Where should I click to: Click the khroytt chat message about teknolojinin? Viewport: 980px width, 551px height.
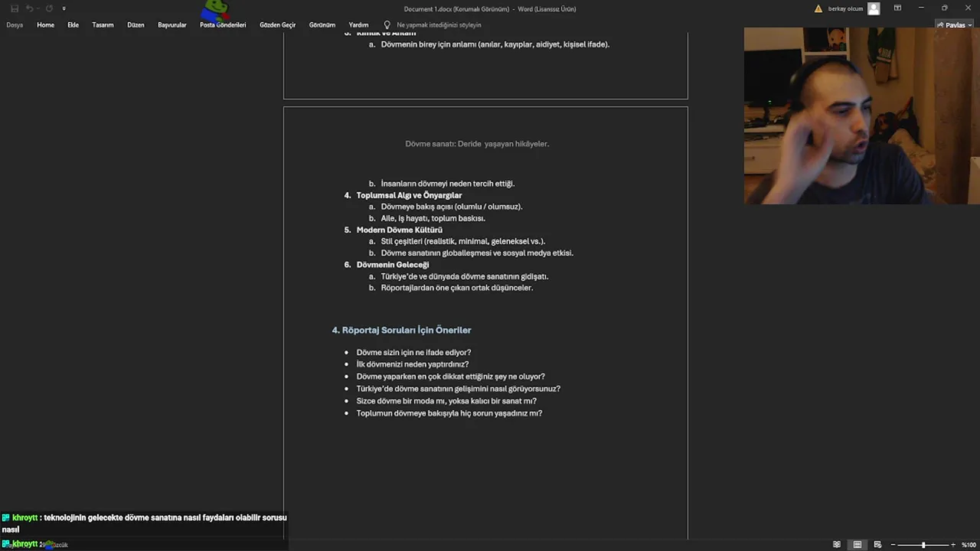point(144,523)
